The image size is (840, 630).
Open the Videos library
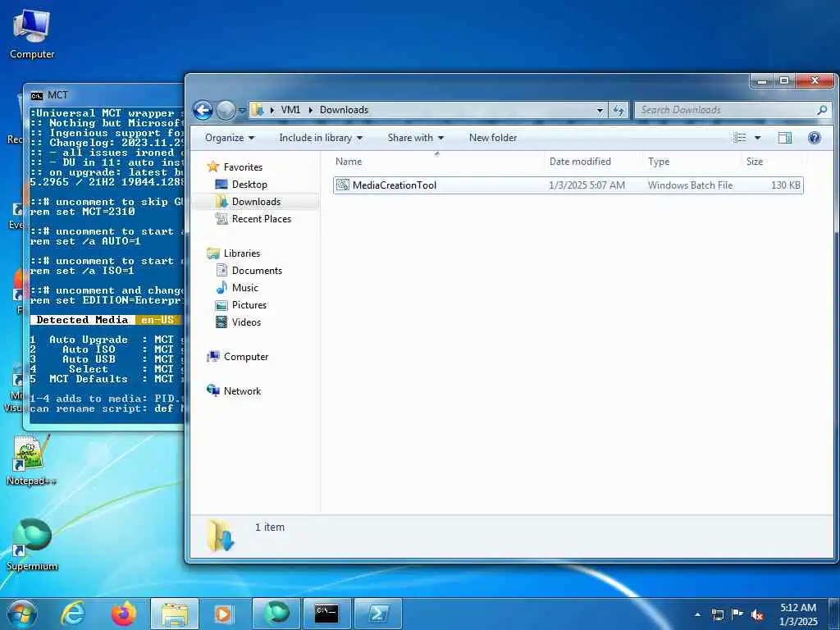(x=246, y=322)
